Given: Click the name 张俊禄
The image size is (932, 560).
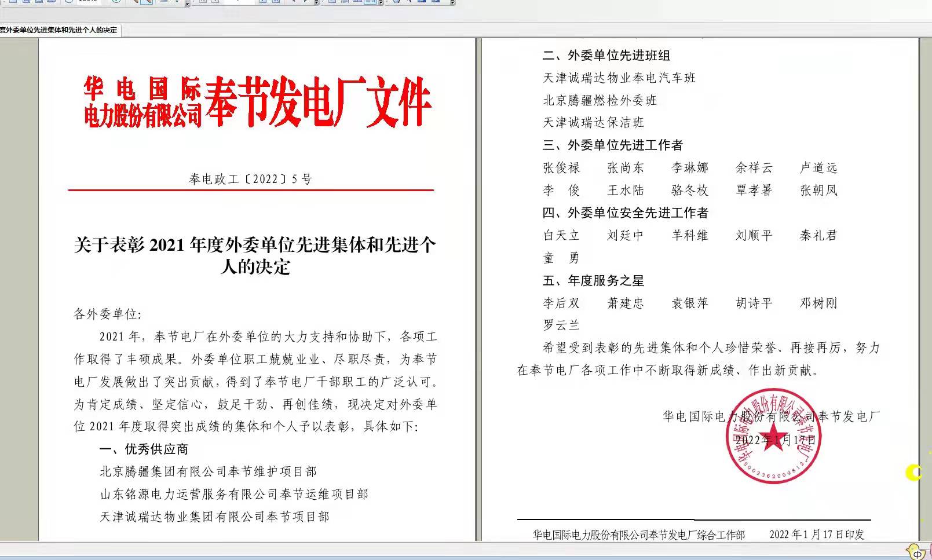Looking at the screenshot, I should click(x=561, y=167).
